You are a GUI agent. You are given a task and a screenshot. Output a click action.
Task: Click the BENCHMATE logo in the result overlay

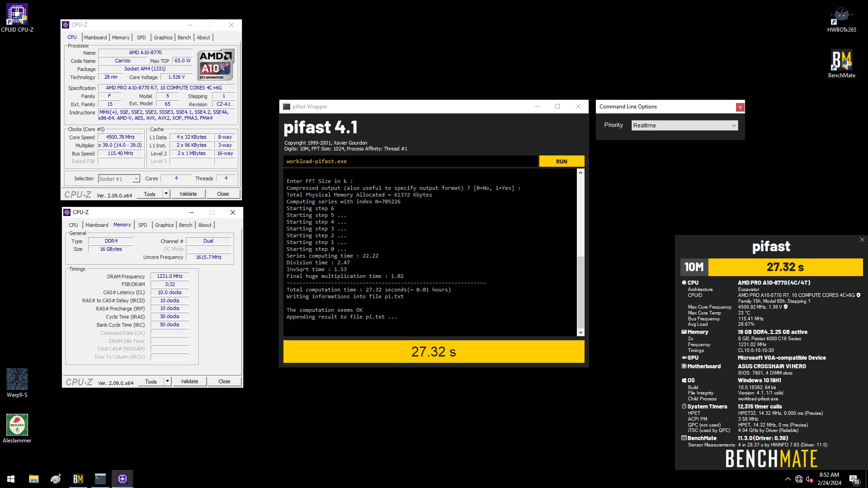[771, 459]
